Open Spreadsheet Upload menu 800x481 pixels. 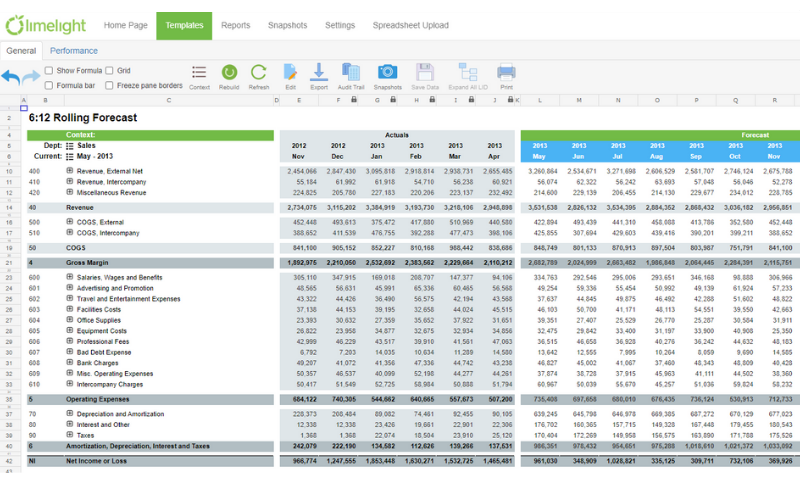[x=411, y=25]
